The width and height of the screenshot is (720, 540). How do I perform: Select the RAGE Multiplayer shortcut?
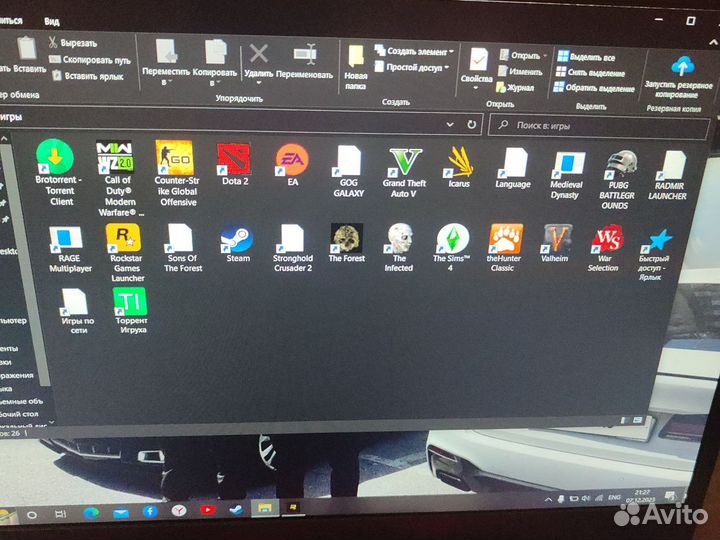coord(69,249)
